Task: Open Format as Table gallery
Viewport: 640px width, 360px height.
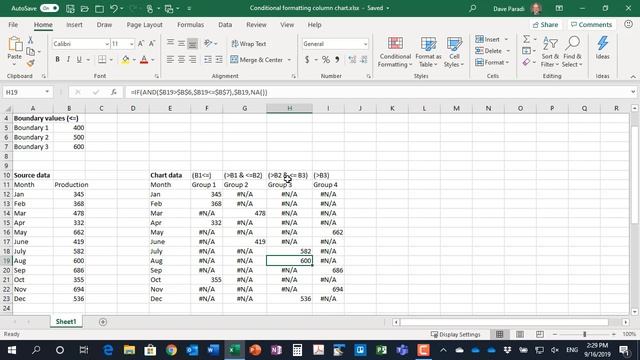Action: pyautogui.click(x=428, y=52)
